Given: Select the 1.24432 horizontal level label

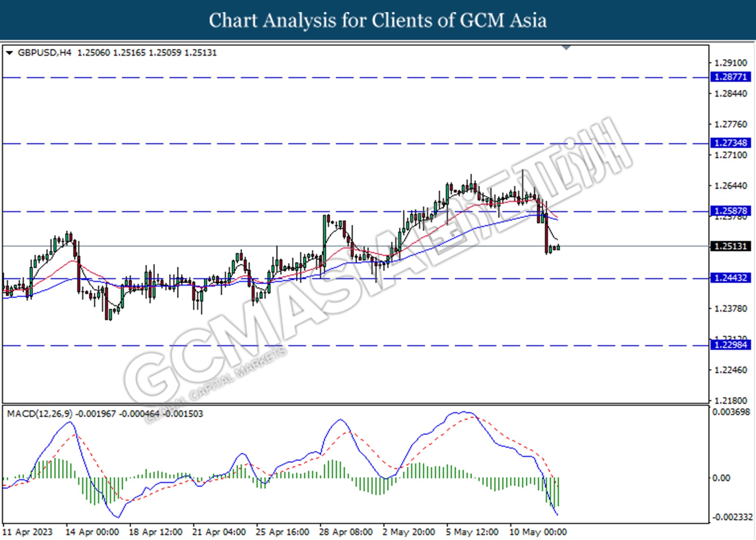Looking at the screenshot, I should (730, 278).
